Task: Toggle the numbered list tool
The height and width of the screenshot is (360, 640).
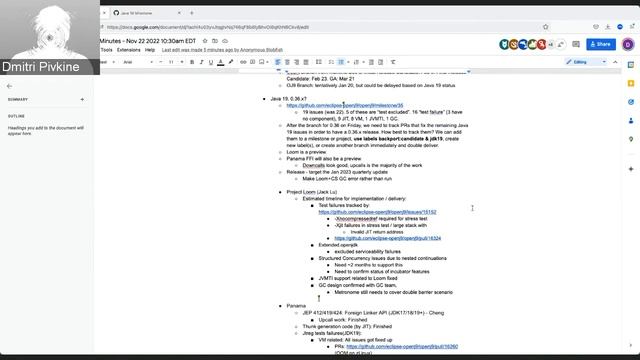Action: click(x=356, y=62)
